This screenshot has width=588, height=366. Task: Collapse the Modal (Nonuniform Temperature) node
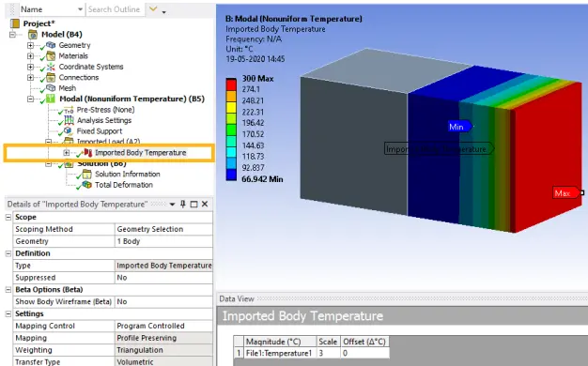[x=30, y=99]
